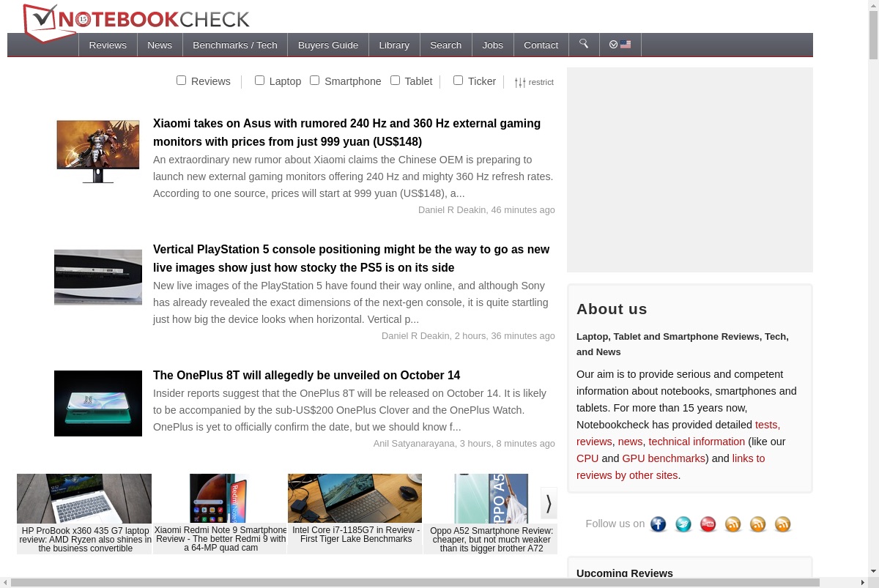This screenshot has width=879, height=588.
Task: Open the language selector with US flag
Action: pyautogui.click(x=620, y=45)
